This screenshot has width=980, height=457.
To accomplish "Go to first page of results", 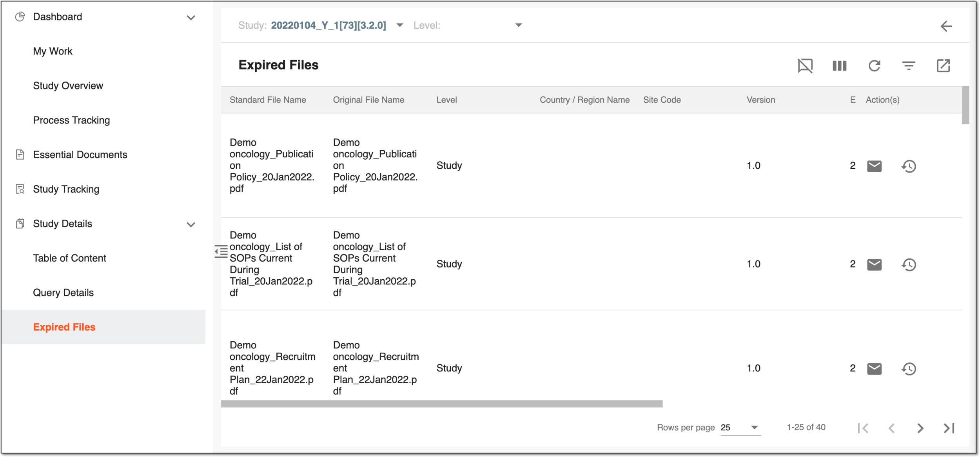I will pos(863,428).
